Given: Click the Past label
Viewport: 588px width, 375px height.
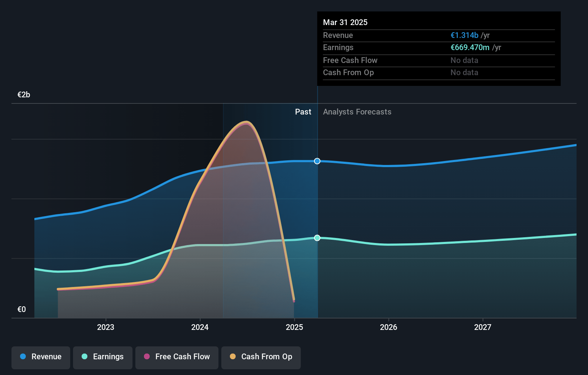Looking at the screenshot, I should [x=303, y=112].
